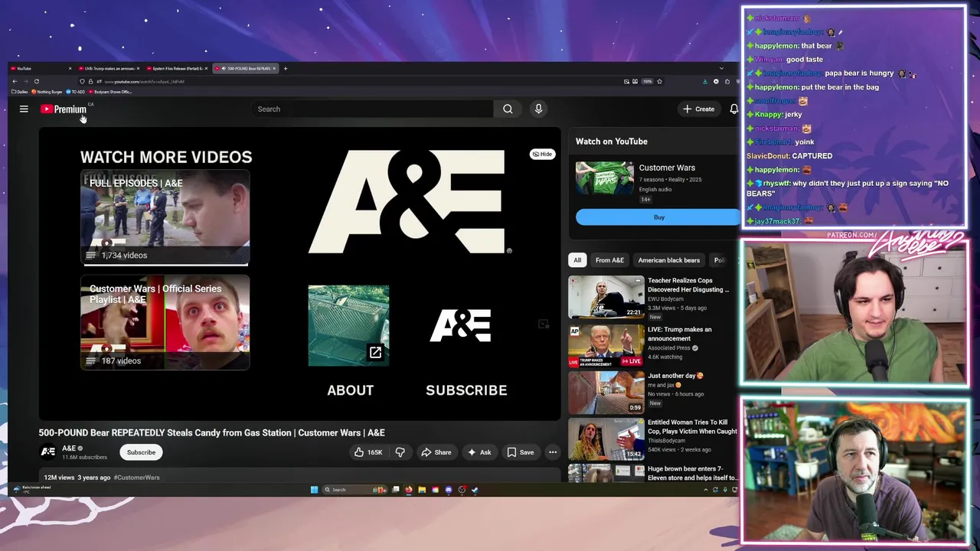Open the weather widget on taskbar
Image resolution: width=980 pixels, height=551 pixels.
(x=31, y=489)
